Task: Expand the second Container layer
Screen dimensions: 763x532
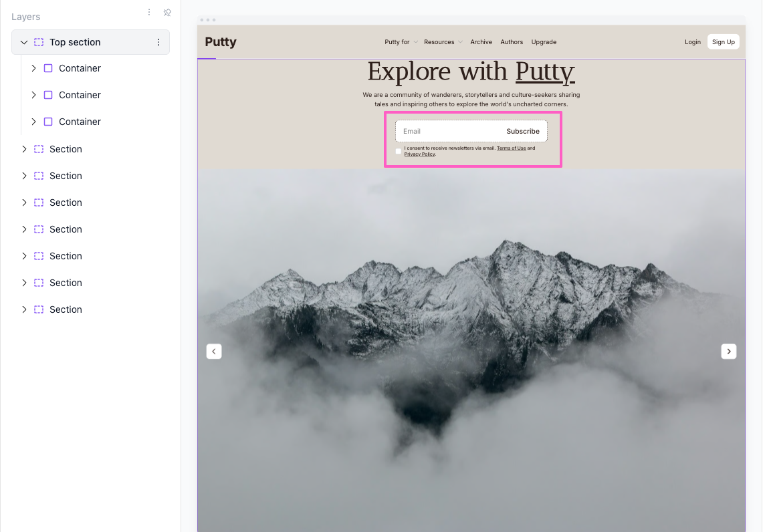Action: 33,95
